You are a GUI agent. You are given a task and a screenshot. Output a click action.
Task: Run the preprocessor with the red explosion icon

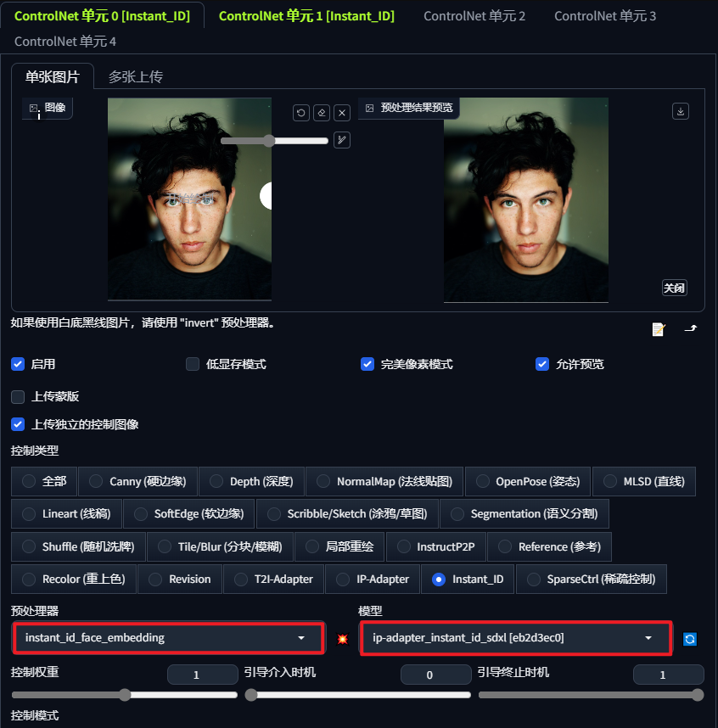pyautogui.click(x=343, y=639)
